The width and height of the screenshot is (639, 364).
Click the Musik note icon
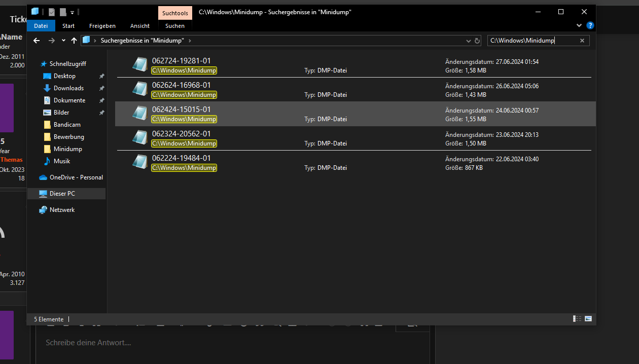click(x=47, y=161)
